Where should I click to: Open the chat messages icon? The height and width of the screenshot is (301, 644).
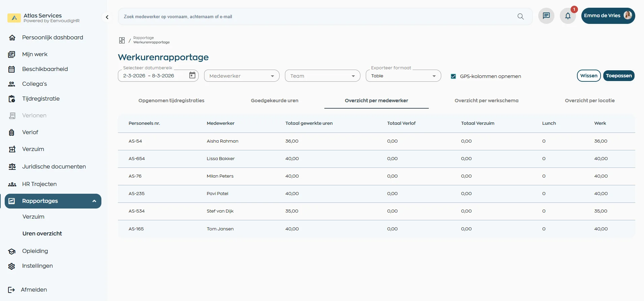[546, 16]
